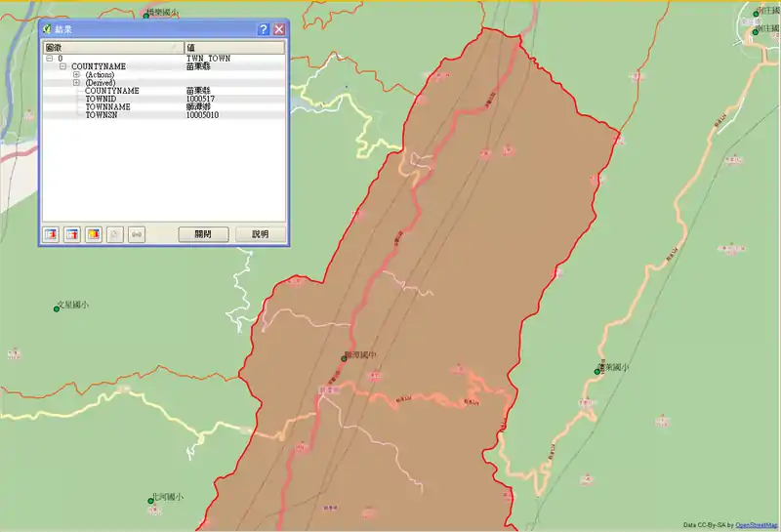Click the second collapse tree icon button
The height and width of the screenshot is (532, 781).
(71, 234)
